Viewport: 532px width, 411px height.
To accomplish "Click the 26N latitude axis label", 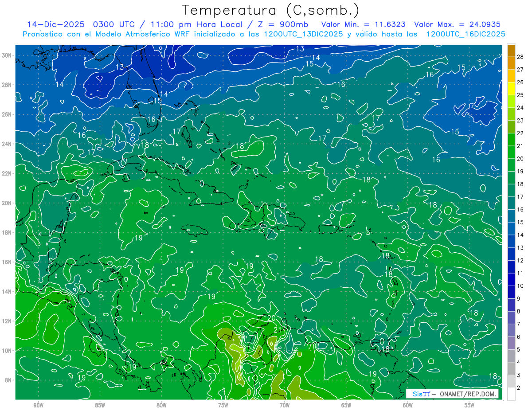I will (8, 114).
